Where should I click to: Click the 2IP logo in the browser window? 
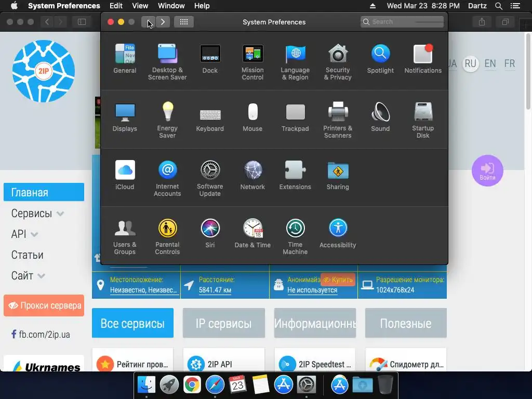[x=44, y=71]
